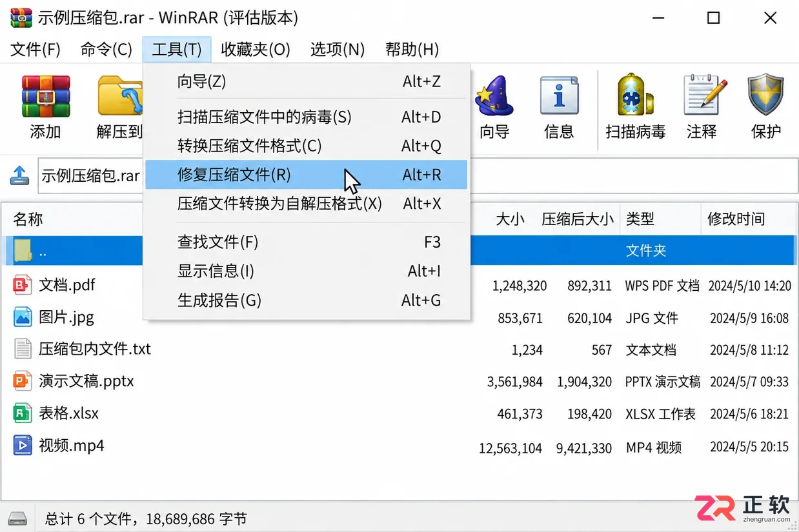Click the presentation icon of 演示文稿.pptx

(23, 381)
